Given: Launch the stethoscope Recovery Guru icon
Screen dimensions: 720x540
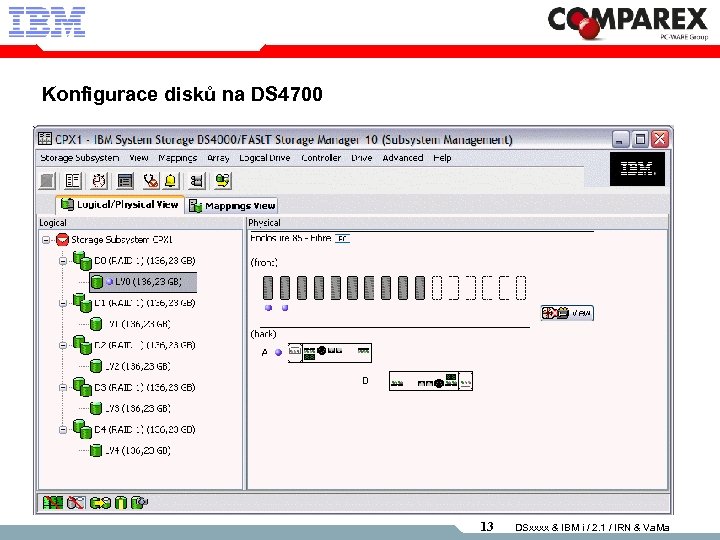Looking at the screenshot, I should pyautogui.click(x=151, y=181).
